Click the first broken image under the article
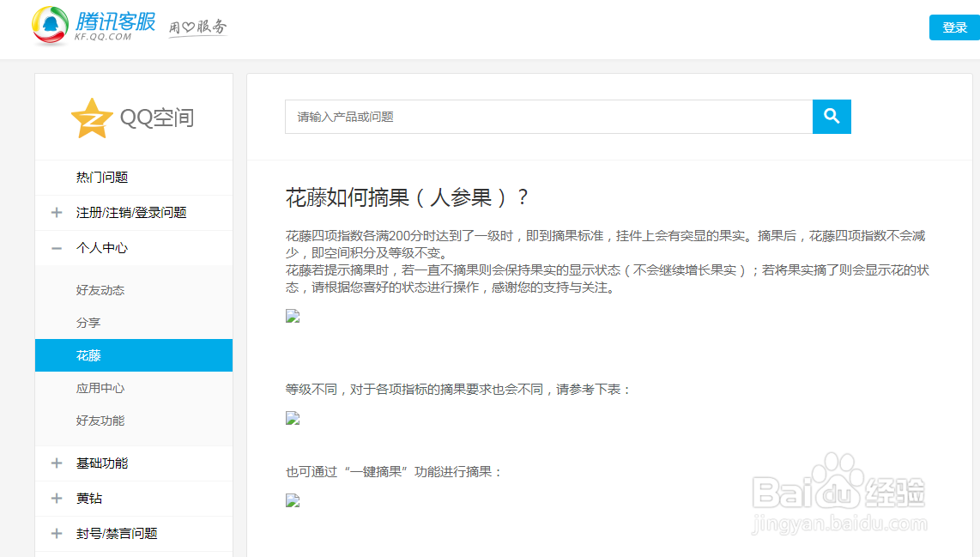 (x=293, y=316)
